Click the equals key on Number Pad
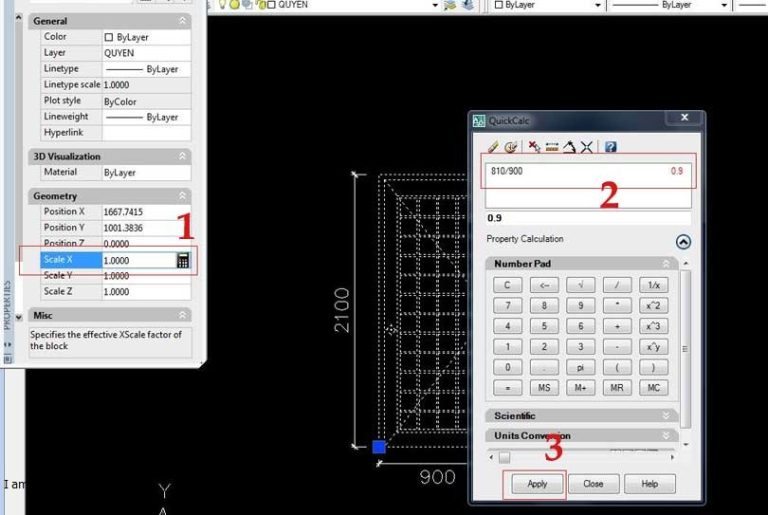768x515 pixels. coord(507,388)
